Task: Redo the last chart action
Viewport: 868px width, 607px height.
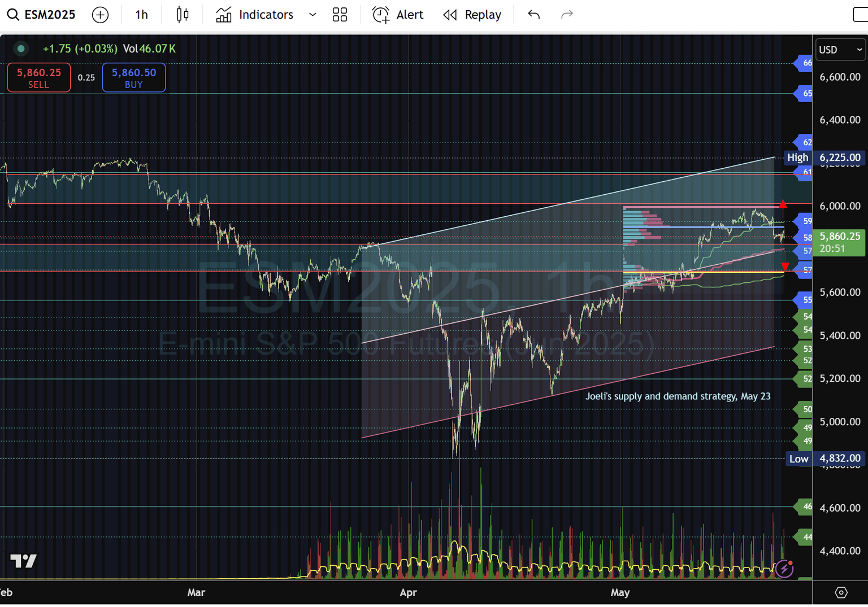Action: (567, 15)
